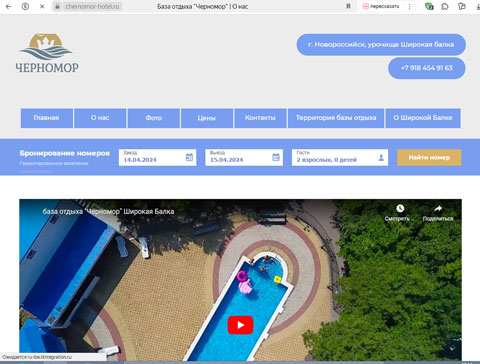Click the 'Найти номер' button
This screenshot has width=480, height=364.
click(429, 157)
